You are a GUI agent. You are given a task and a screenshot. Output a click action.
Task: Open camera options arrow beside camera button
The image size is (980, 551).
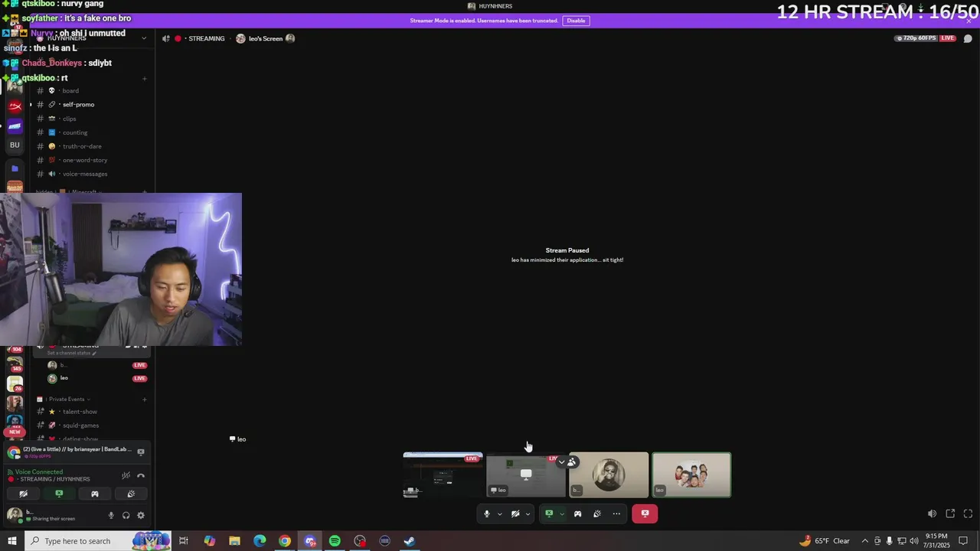click(528, 514)
